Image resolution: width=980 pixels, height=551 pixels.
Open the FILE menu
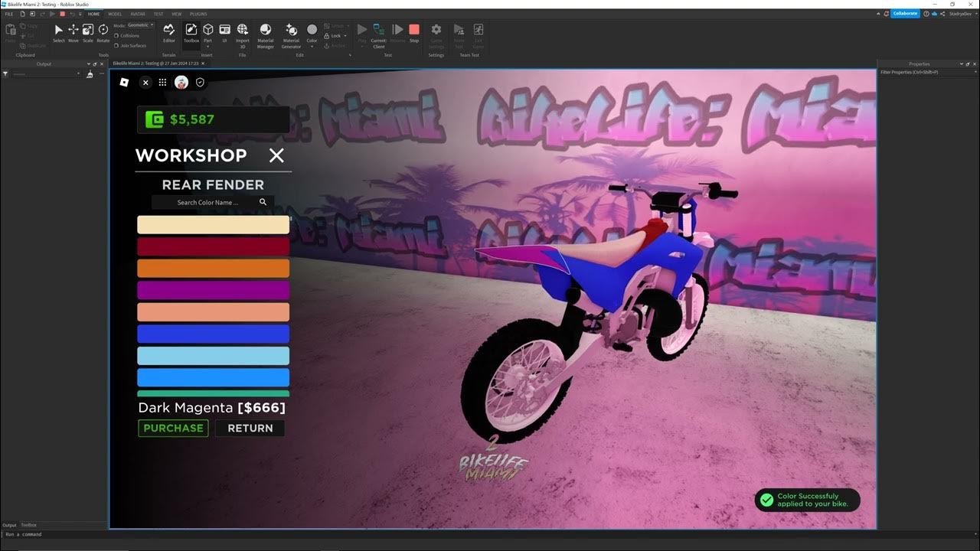9,14
